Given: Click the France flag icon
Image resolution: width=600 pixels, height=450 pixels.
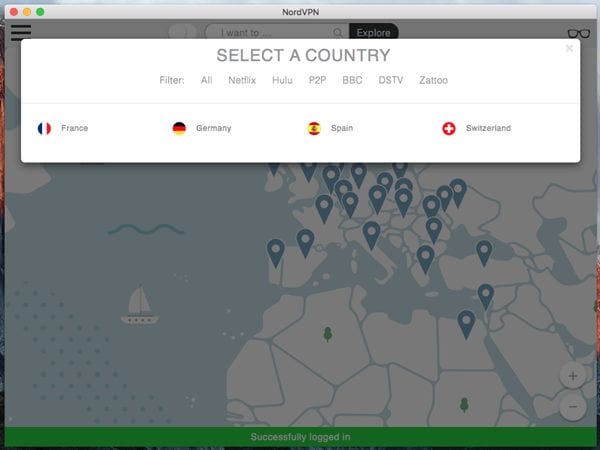Looking at the screenshot, I should pyautogui.click(x=44, y=129).
